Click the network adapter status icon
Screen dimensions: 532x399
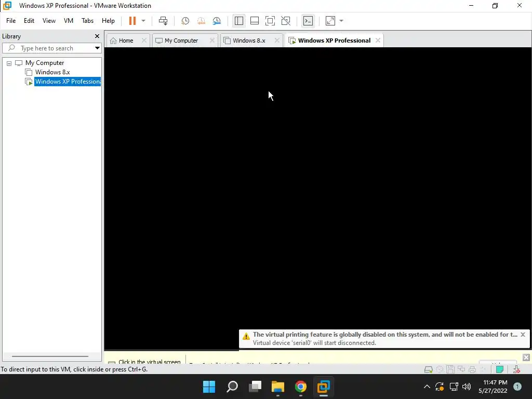pos(461,369)
